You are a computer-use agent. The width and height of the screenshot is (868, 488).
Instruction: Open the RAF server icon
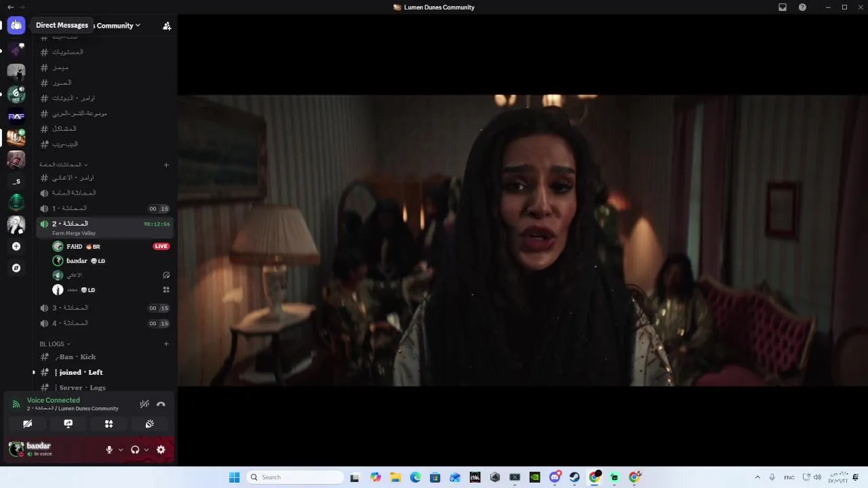coord(16,116)
